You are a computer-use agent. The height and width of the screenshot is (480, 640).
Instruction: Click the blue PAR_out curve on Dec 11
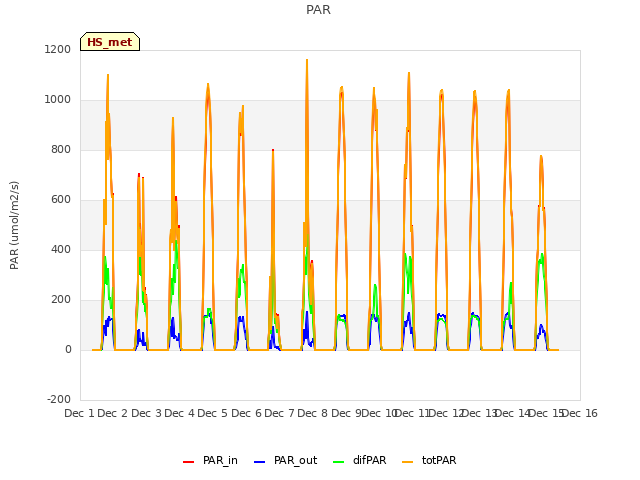pos(442,315)
